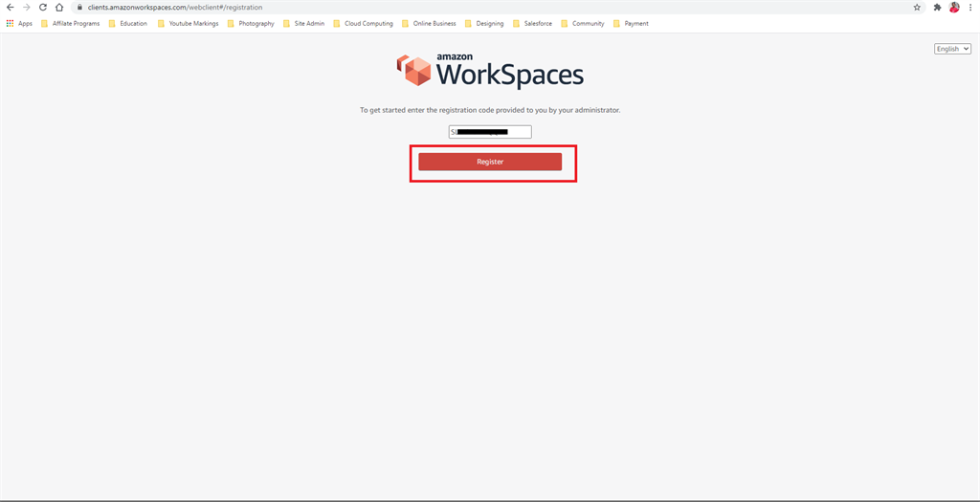The width and height of the screenshot is (980, 502).
Task: Go back with the browser back arrow
Action: [x=10, y=8]
